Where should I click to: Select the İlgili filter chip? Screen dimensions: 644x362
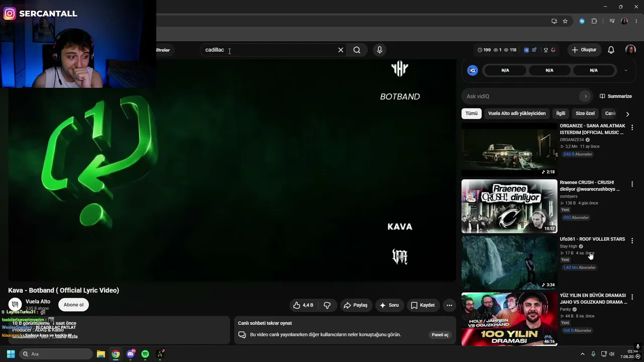560,114
